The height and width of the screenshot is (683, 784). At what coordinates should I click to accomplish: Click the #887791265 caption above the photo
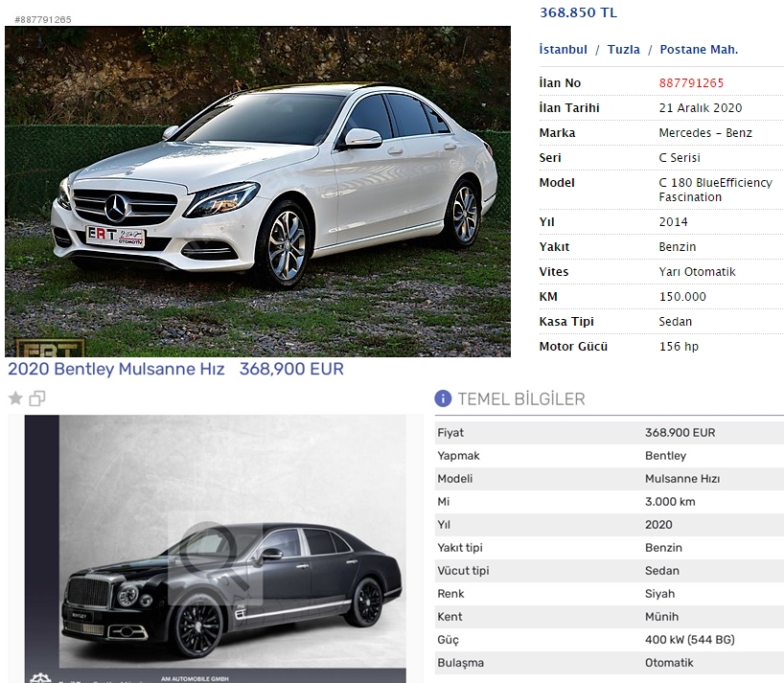click(43, 19)
